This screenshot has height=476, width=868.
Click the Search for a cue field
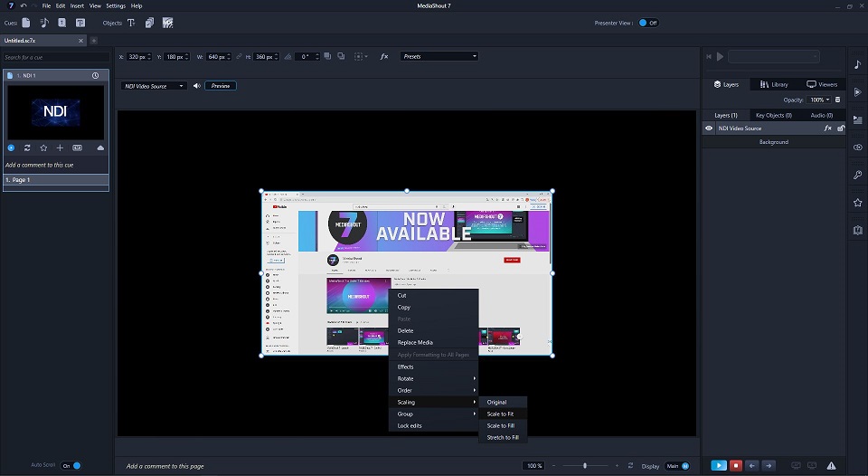(x=56, y=57)
